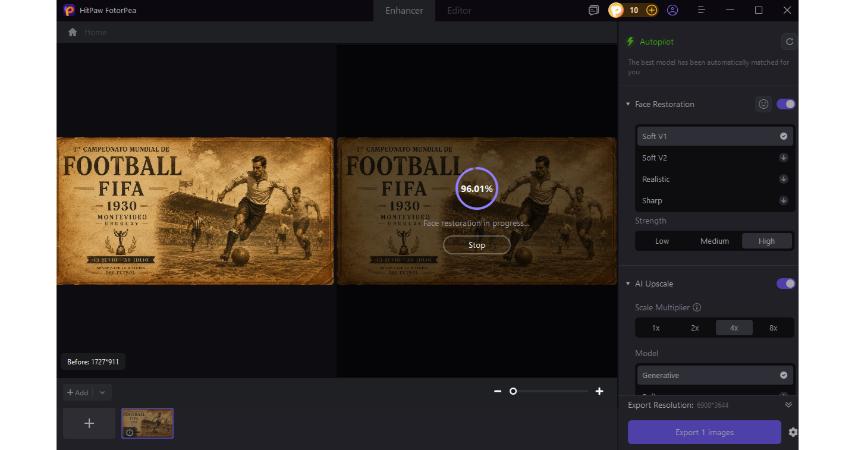Zoom in preview with plus icon
Screen dimensions: 855x450
pyautogui.click(x=599, y=391)
